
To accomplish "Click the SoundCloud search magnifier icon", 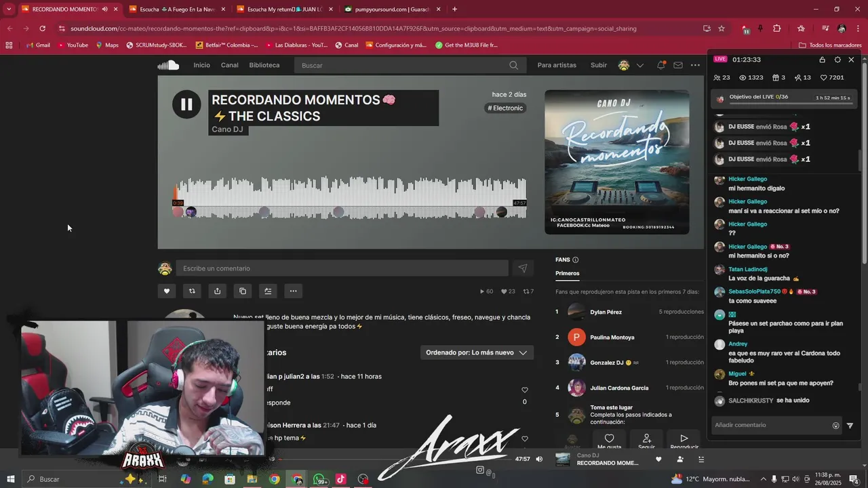I will (x=513, y=65).
